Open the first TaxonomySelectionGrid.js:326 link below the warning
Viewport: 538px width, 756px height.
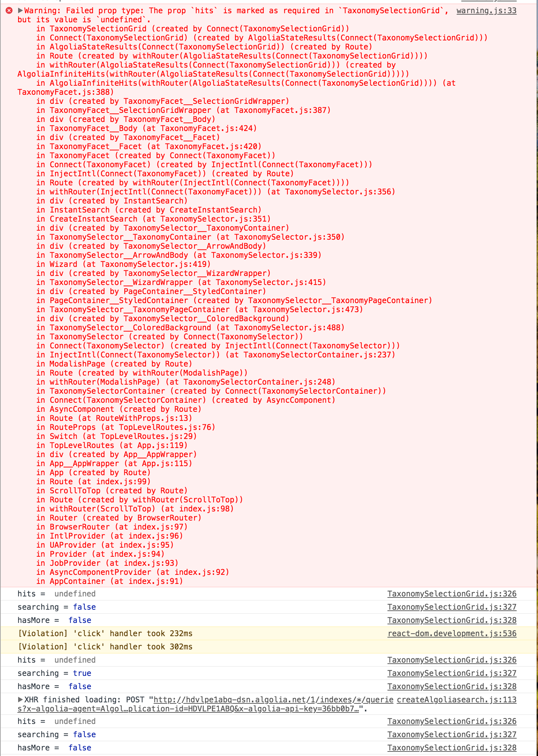coord(452,594)
